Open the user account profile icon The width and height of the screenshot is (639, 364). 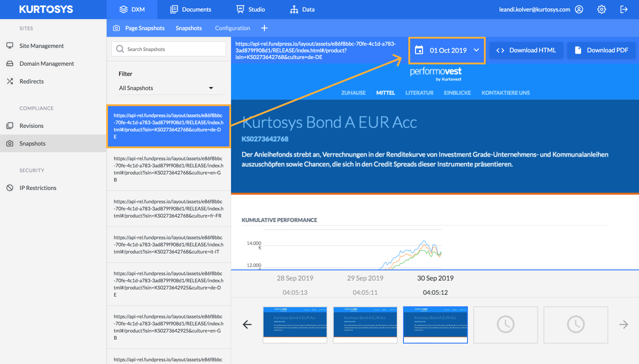[579, 9]
